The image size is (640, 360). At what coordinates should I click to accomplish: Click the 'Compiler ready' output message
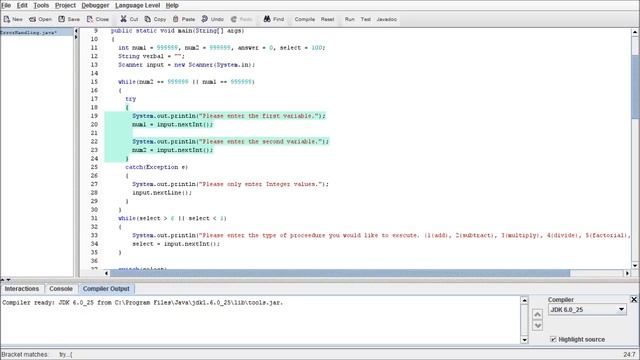(x=142, y=302)
